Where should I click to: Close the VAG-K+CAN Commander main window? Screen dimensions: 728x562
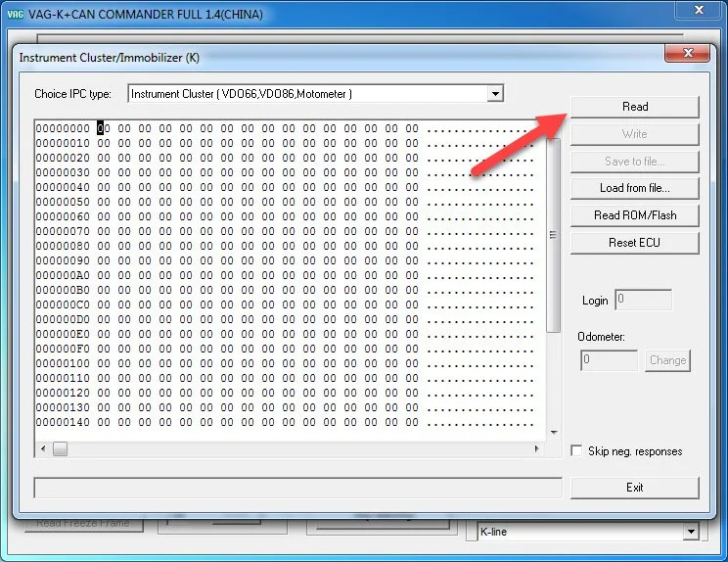[x=700, y=10]
